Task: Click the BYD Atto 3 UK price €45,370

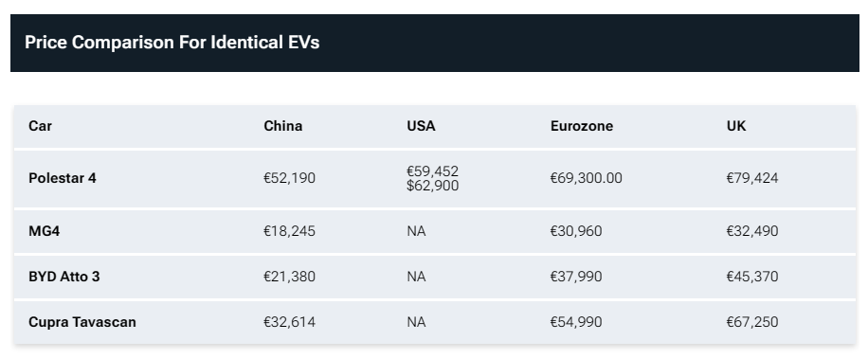Action: click(752, 276)
